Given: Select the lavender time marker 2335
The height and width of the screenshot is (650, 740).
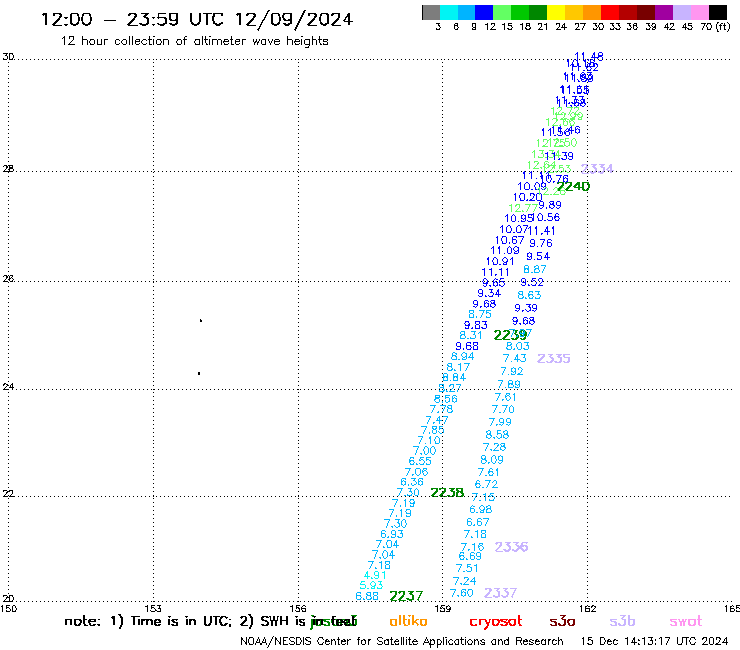Looking at the screenshot, I should pyautogui.click(x=554, y=359).
